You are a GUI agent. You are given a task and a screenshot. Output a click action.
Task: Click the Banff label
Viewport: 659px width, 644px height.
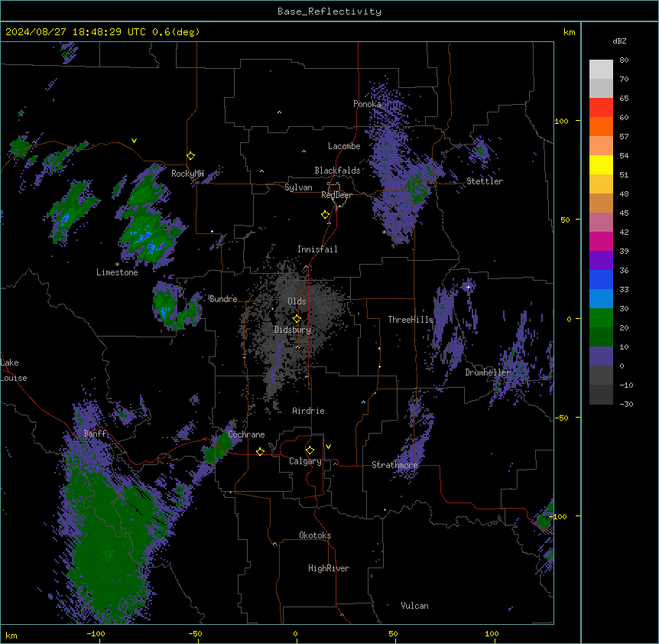point(95,434)
